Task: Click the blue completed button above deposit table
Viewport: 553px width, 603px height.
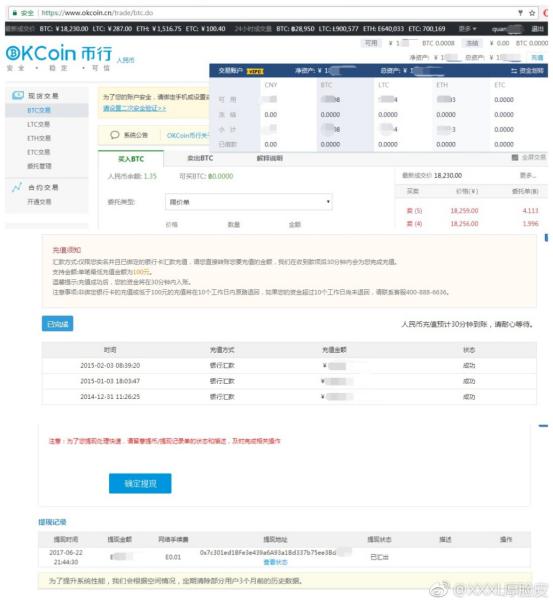Action: click(x=57, y=324)
